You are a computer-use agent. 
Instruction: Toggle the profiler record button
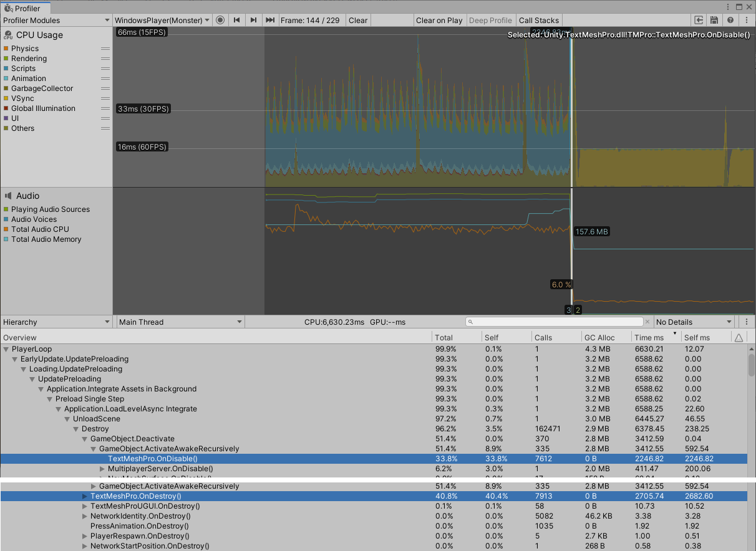coord(220,20)
